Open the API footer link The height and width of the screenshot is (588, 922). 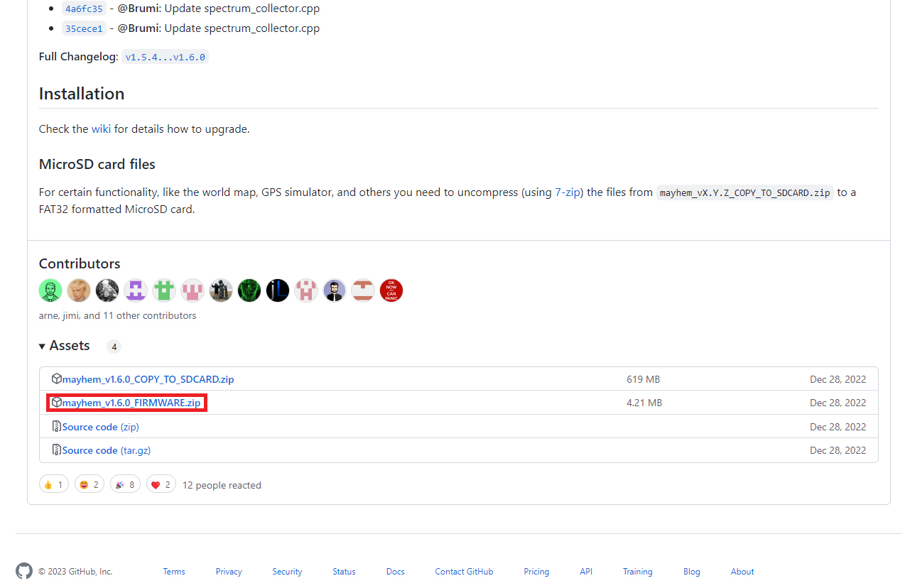(x=586, y=572)
